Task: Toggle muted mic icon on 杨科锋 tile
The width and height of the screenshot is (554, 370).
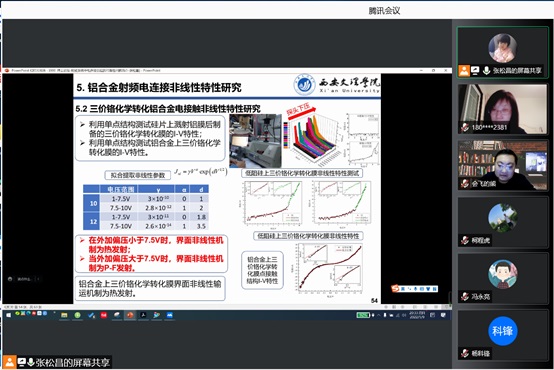Action: pos(465,353)
